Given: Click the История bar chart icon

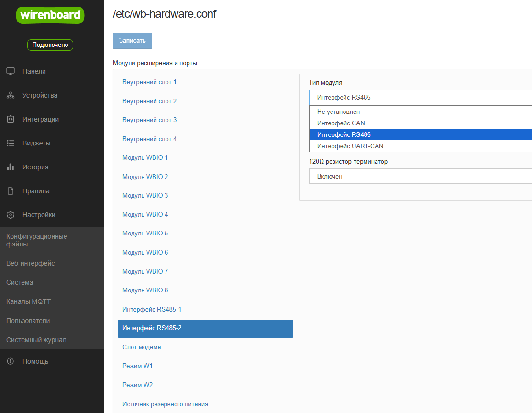Looking at the screenshot, I should point(11,167).
